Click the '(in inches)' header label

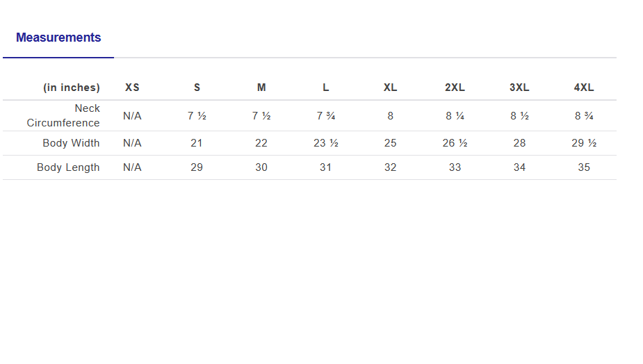pos(72,88)
